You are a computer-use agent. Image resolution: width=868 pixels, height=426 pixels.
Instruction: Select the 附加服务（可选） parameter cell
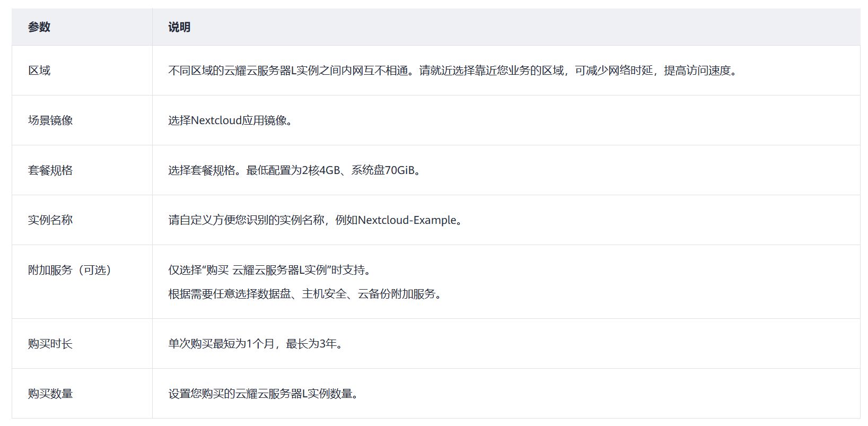82,282
